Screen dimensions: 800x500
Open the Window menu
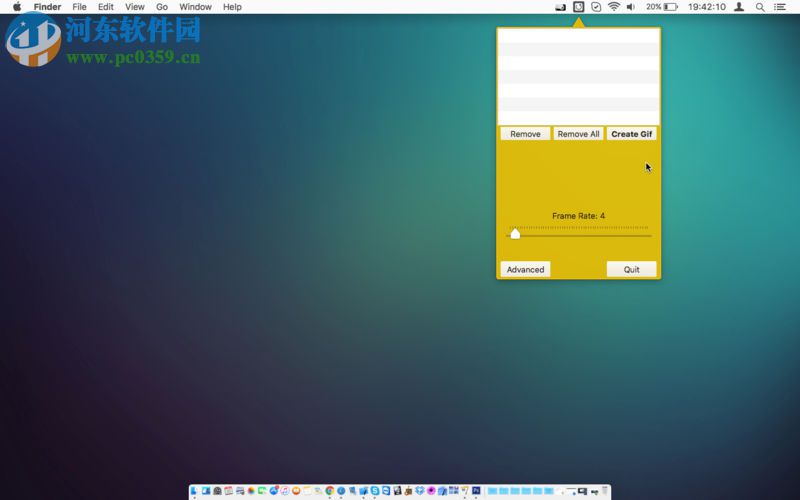click(195, 7)
